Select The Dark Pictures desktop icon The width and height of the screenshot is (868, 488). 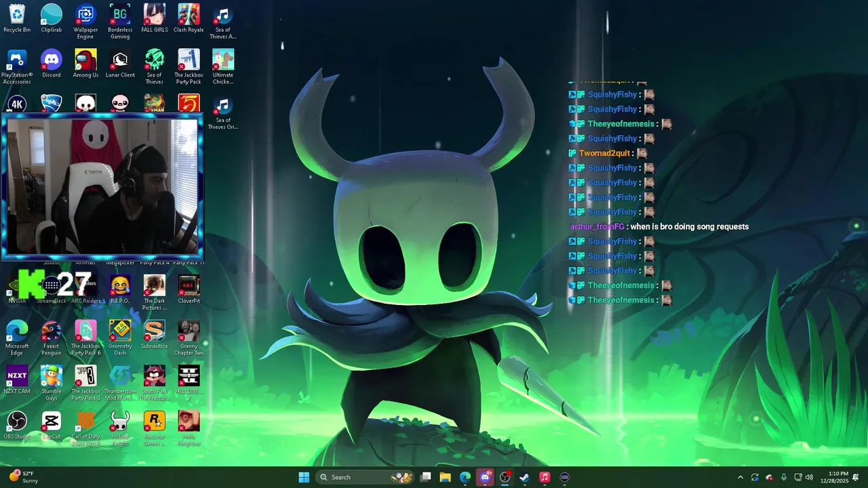click(155, 293)
